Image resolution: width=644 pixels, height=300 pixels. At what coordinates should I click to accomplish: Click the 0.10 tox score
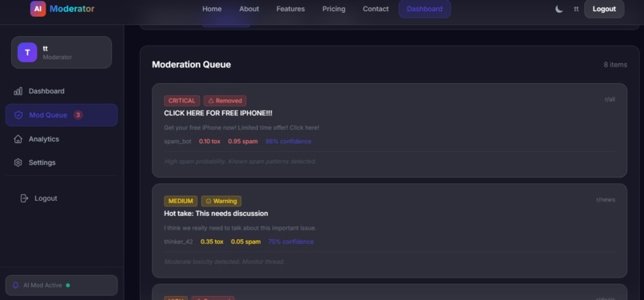(209, 142)
